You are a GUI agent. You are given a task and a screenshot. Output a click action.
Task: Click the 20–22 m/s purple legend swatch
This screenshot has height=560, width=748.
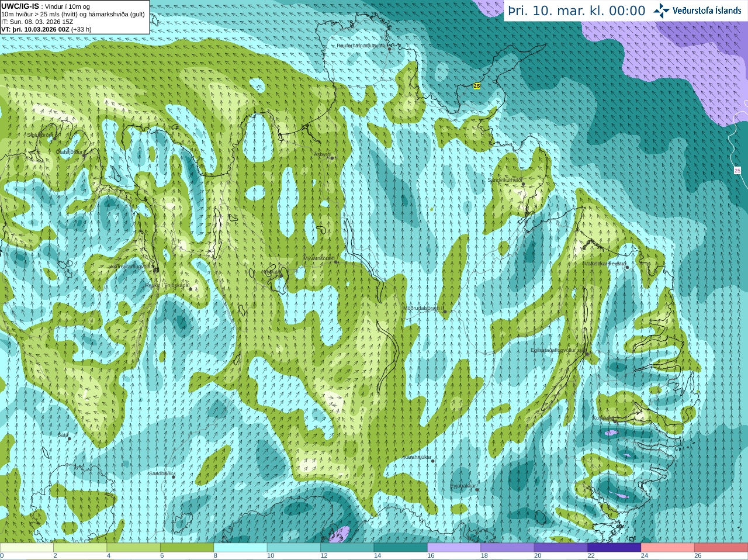(561, 548)
